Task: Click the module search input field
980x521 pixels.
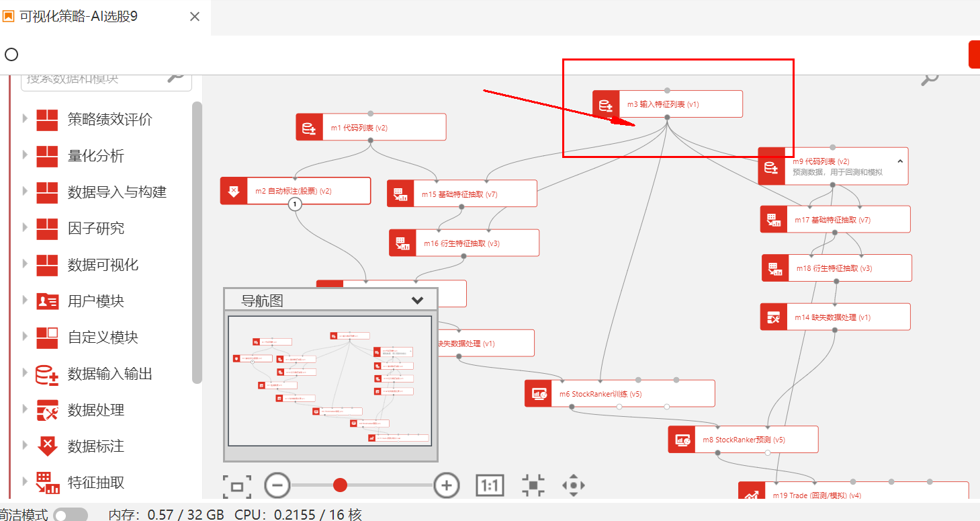Action: point(106,79)
